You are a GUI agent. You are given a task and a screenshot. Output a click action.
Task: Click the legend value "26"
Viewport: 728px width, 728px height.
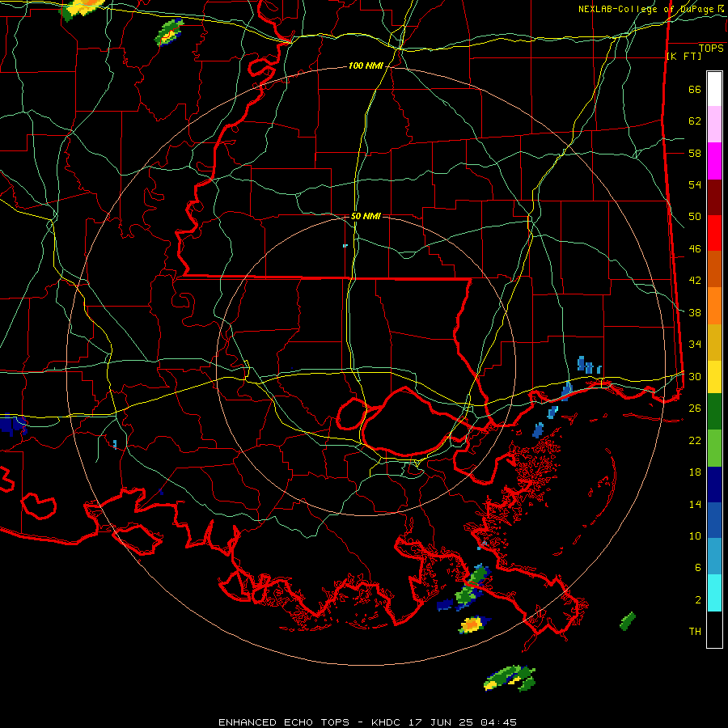[695, 408]
